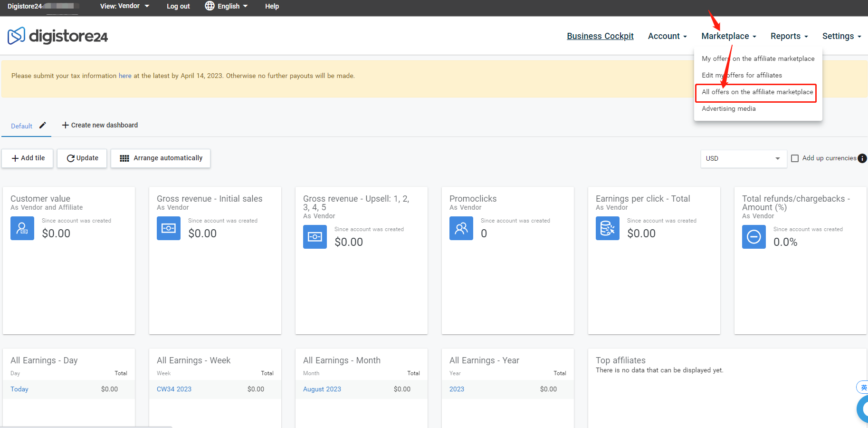This screenshot has height=428, width=868.
Task: Click Arrange automatically button
Action: (161, 158)
